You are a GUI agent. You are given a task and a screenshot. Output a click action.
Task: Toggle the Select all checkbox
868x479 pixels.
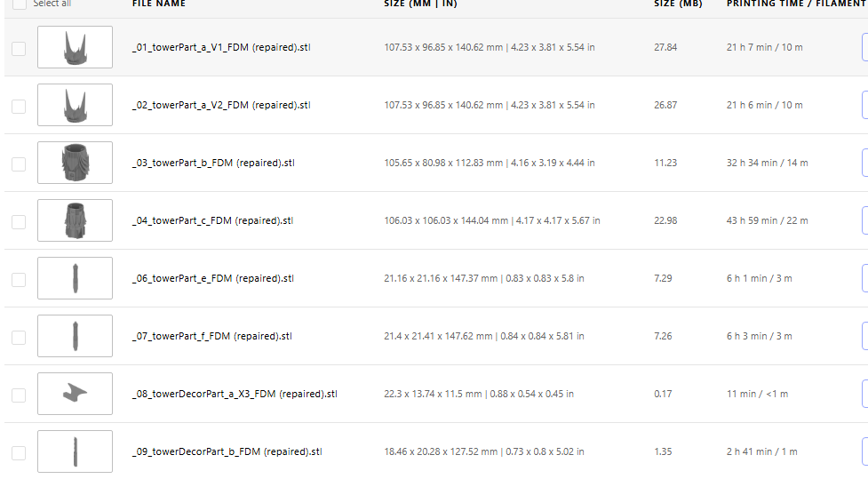pos(19,4)
